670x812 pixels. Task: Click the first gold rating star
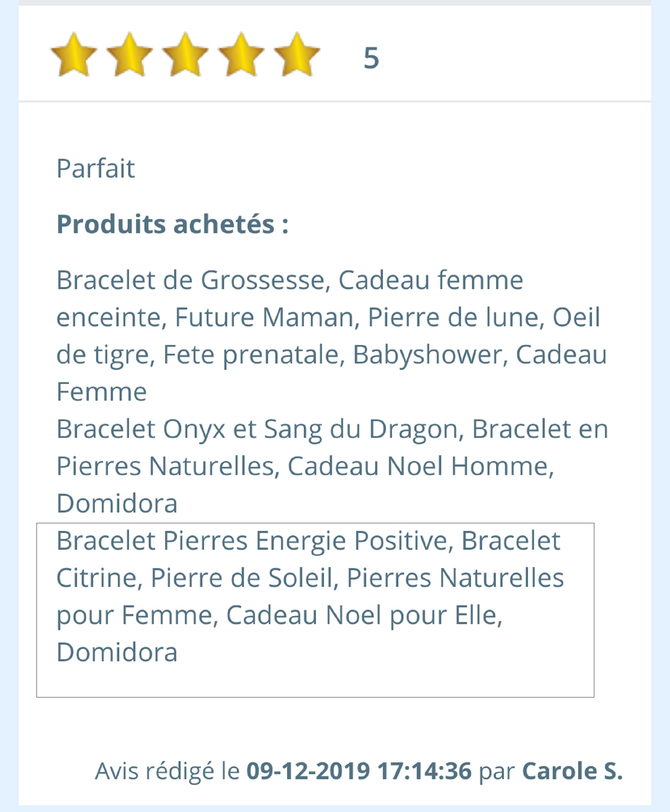click(x=73, y=55)
